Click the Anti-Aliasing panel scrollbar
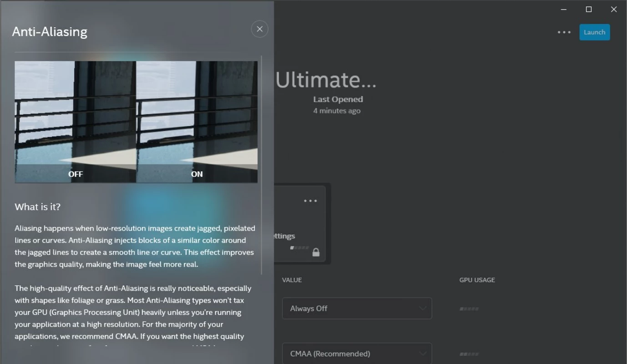627x364 pixels. [262, 165]
